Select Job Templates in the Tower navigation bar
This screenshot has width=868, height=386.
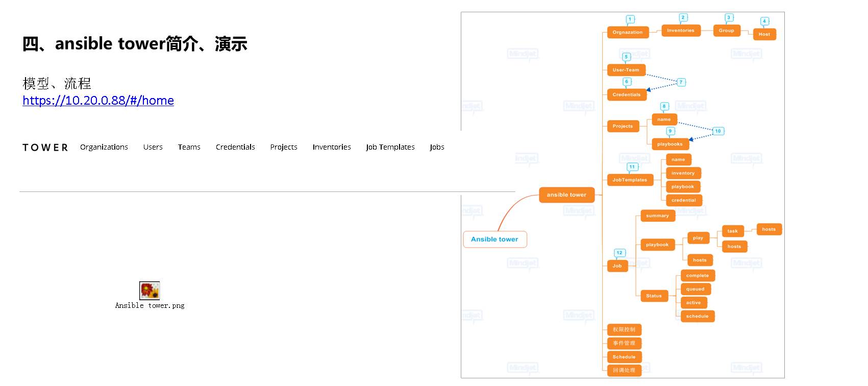coord(390,147)
